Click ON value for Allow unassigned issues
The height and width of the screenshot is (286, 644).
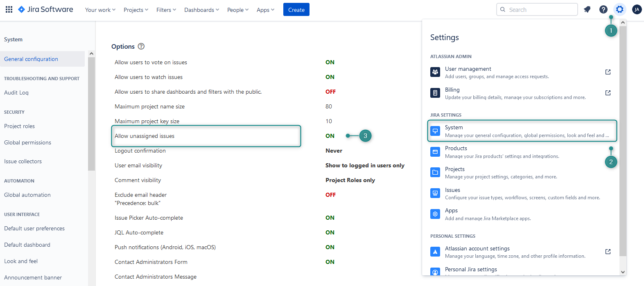(330, 136)
